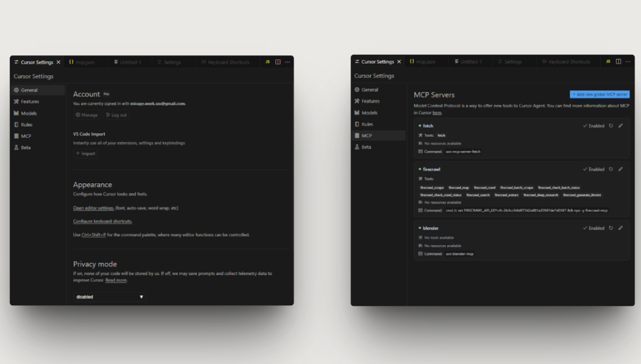Click JS tab icon in right window
This screenshot has height=364, width=641.
609,62
